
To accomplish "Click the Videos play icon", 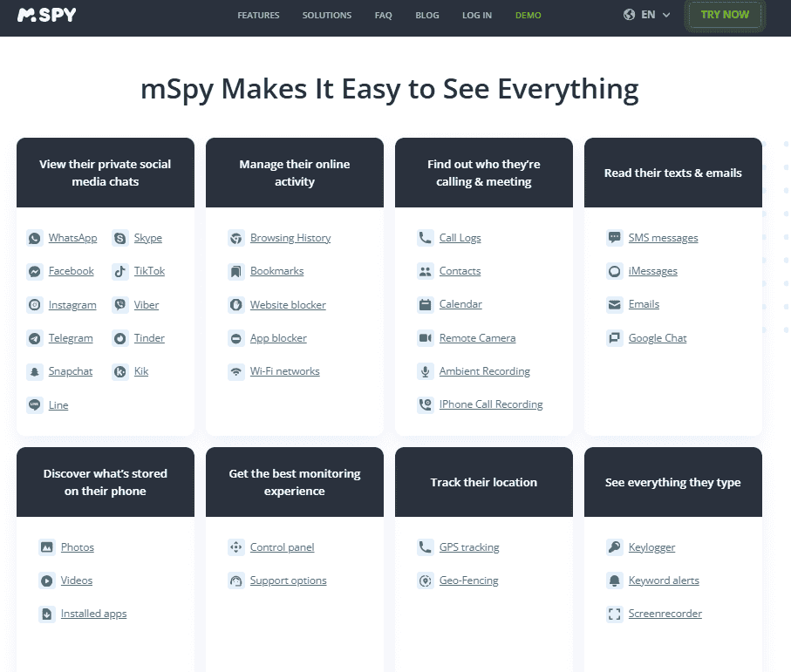I will 47,580.
